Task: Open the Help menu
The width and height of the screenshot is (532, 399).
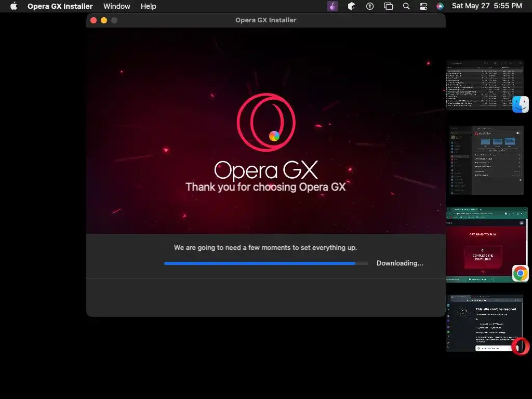Action: (148, 6)
